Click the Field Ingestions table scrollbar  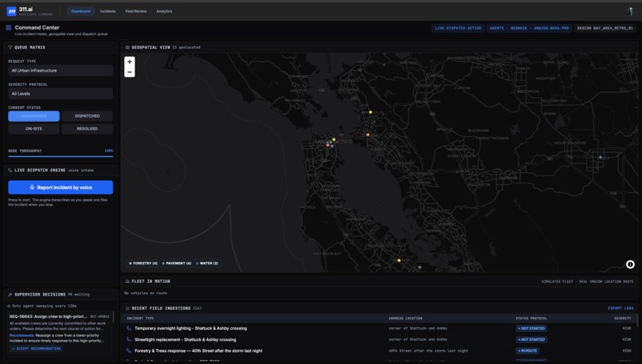tap(636, 320)
